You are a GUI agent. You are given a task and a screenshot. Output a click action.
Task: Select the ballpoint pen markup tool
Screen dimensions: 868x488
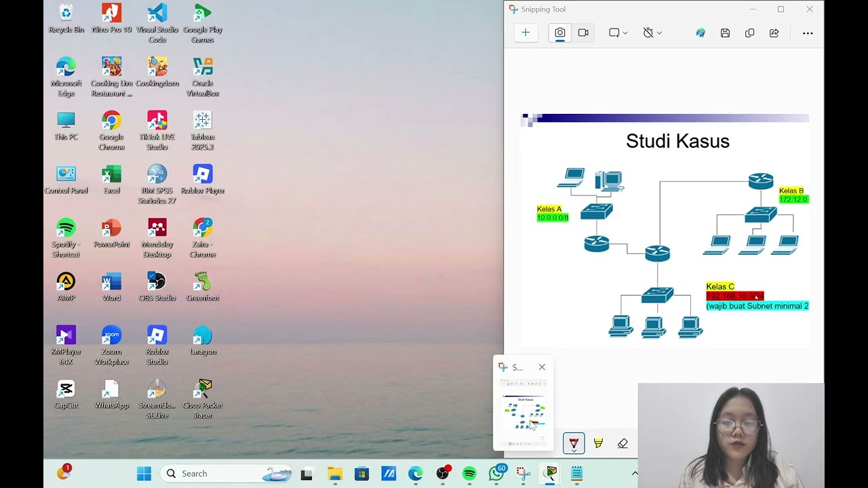click(574, 443)
